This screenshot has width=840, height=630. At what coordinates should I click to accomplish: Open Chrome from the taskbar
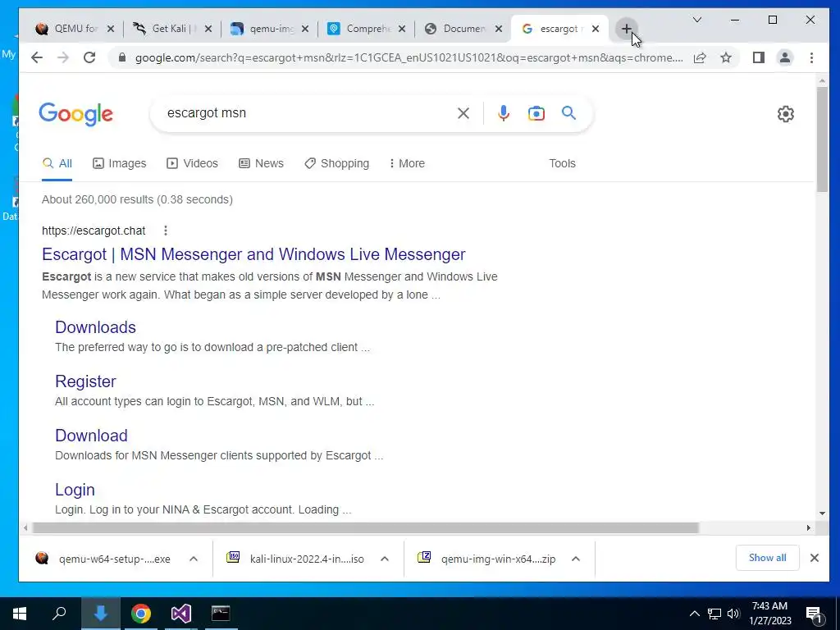(141, 614)
